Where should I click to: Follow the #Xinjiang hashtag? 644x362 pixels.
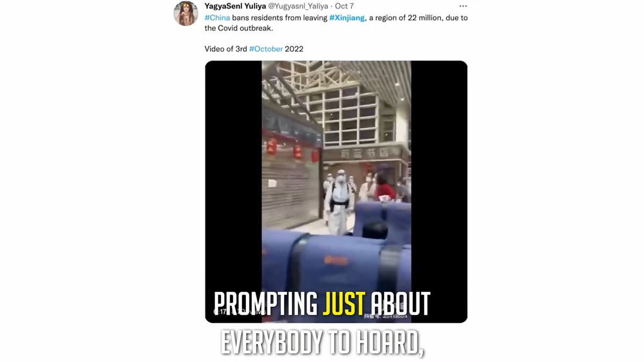coord(347,18)
